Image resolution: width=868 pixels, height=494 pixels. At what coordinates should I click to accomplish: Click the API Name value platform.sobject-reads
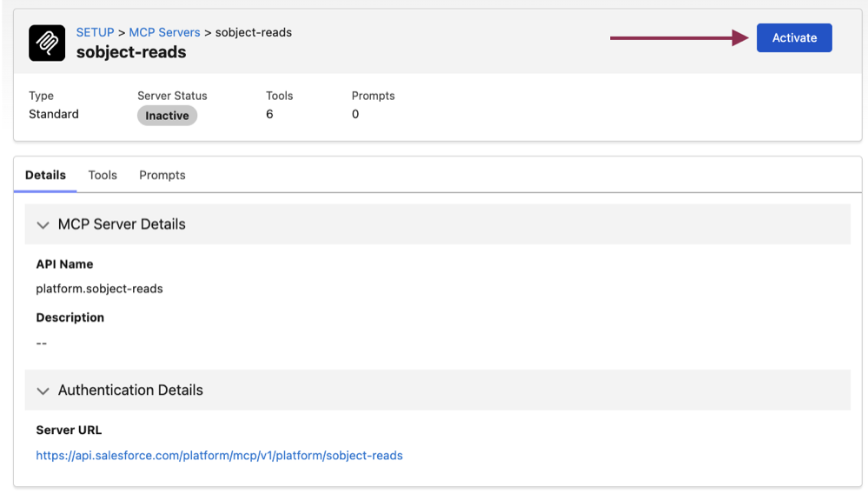tap(100, 289)
